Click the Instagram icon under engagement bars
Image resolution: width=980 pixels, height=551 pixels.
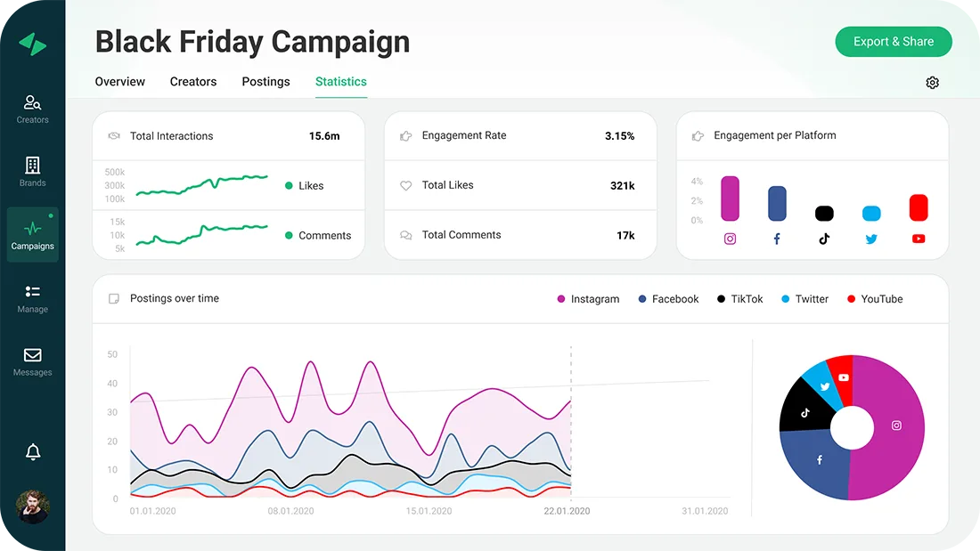point(730,239)
